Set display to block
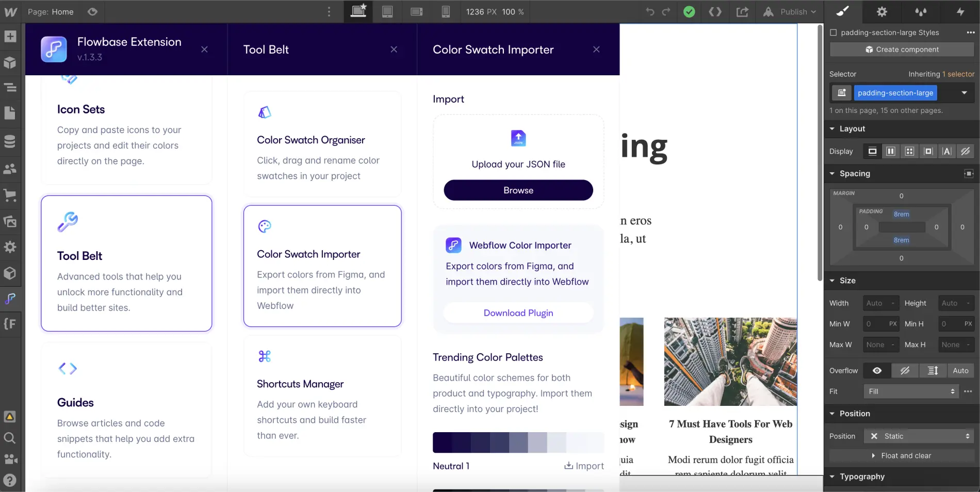Image resolution: width=980 pixels, height=492 pixels. point(872,151)
